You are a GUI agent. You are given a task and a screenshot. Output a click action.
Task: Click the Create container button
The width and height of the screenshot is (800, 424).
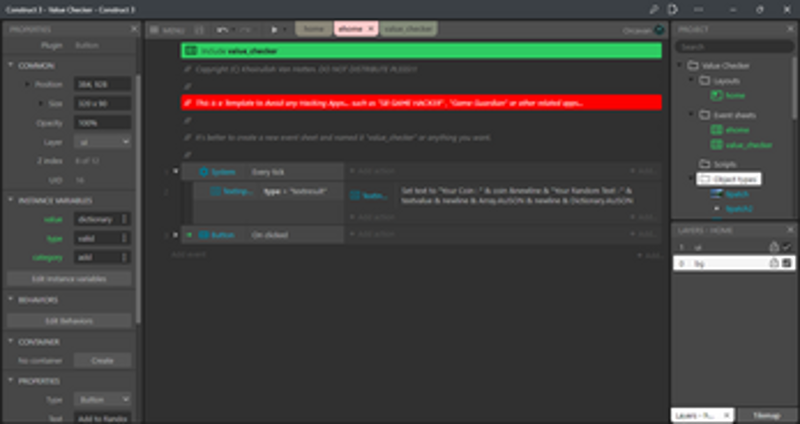(103, 360)
